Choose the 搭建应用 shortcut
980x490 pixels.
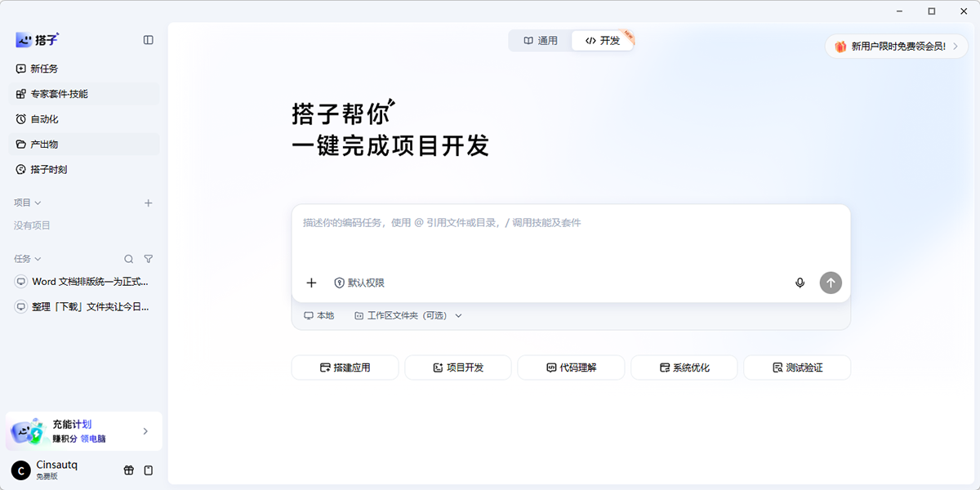[345, 367]
